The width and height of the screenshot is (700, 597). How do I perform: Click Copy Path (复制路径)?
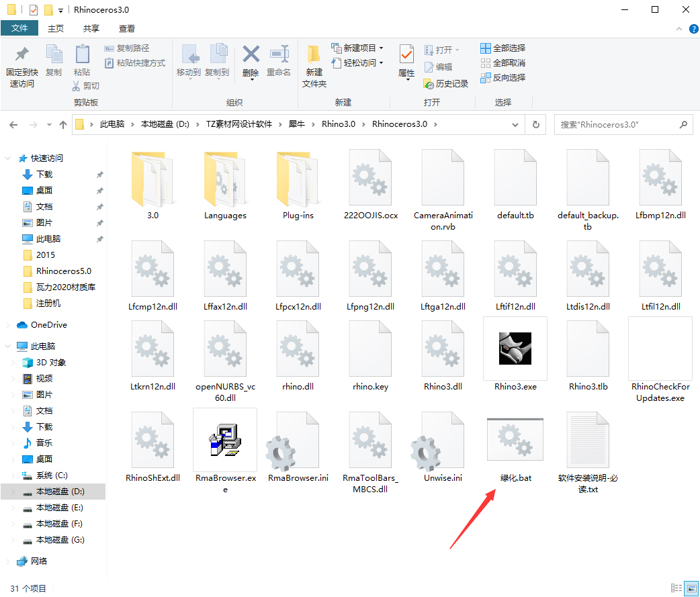pyautogui.click(x=127, y=48)
